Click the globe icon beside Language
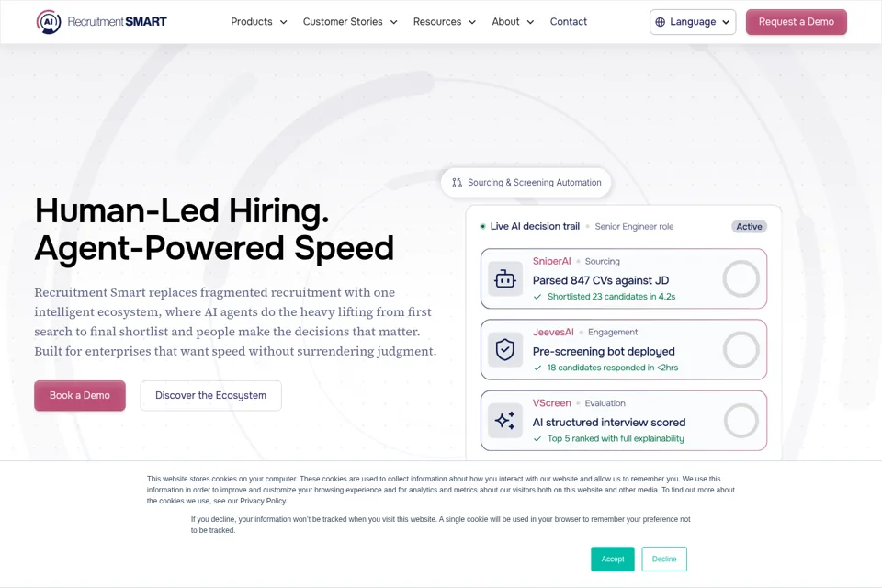882x588 pixels. 661,22
